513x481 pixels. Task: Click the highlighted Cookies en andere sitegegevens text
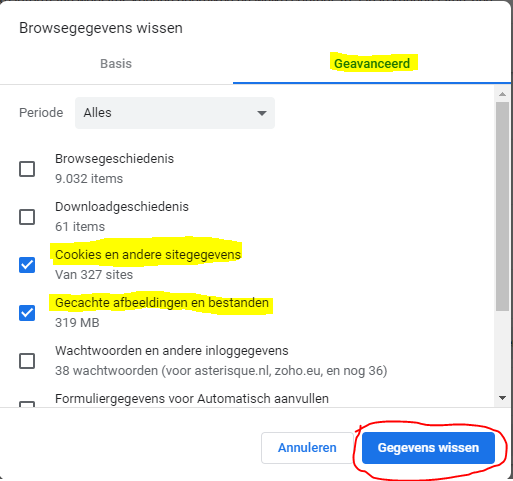[x=148, y=255]
